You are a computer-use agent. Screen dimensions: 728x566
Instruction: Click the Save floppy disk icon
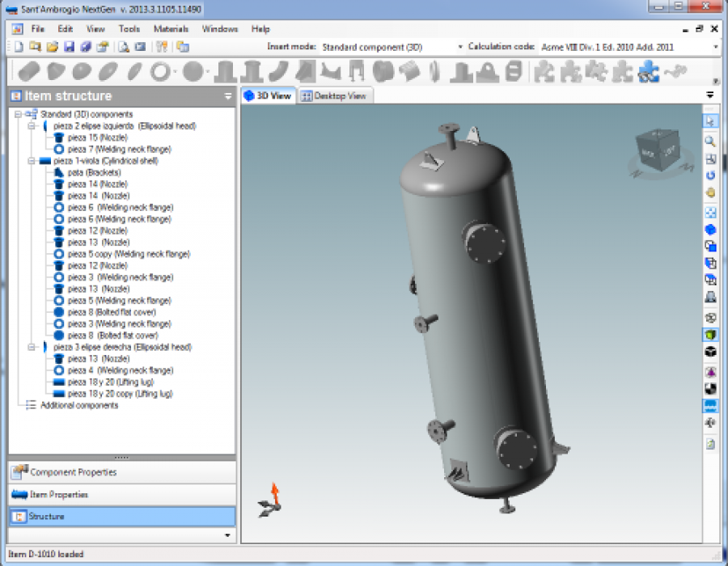point(70,46)
